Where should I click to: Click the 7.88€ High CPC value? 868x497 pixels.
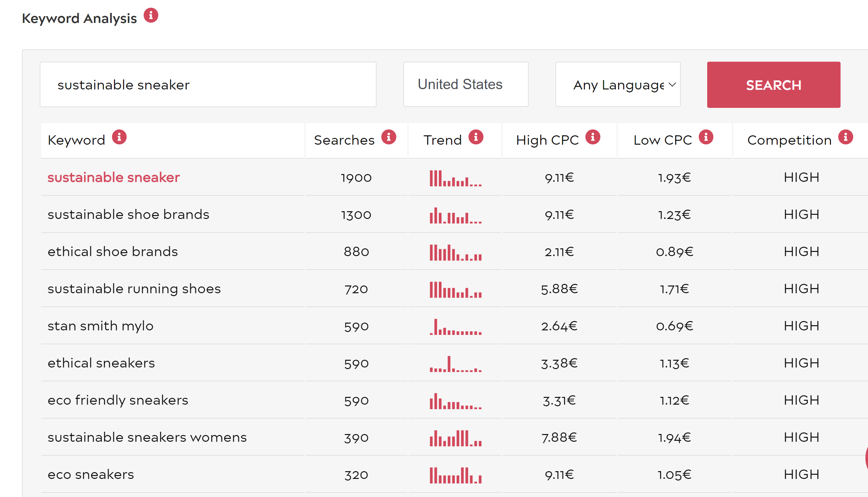pos(559,438)
